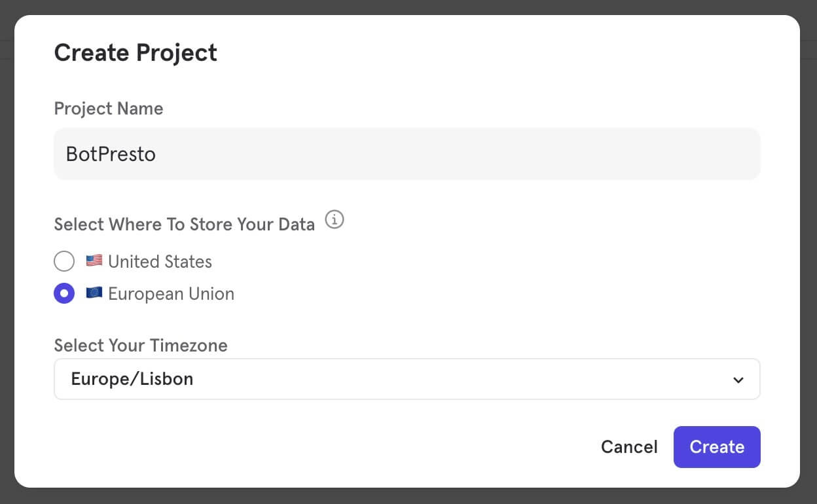Click the Select Where To Store Your Data heading
Screen dimensions: 817x504
(185, 225)
